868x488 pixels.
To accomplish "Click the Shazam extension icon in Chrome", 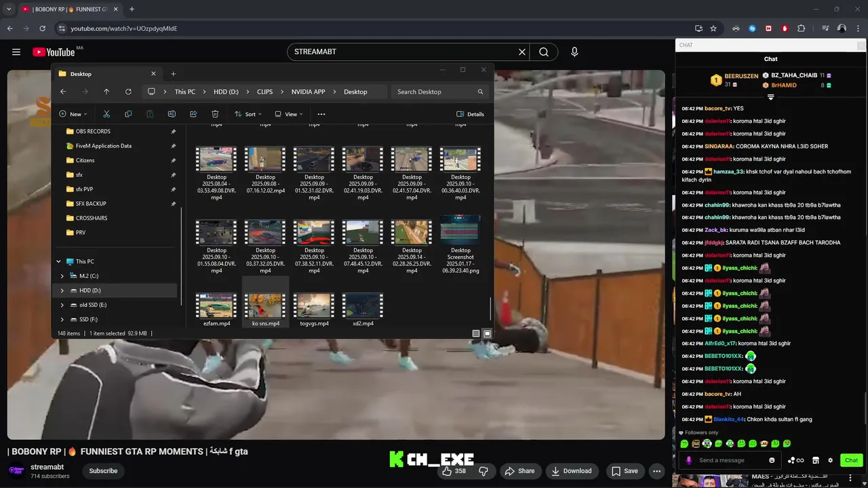I will [752, 28].
